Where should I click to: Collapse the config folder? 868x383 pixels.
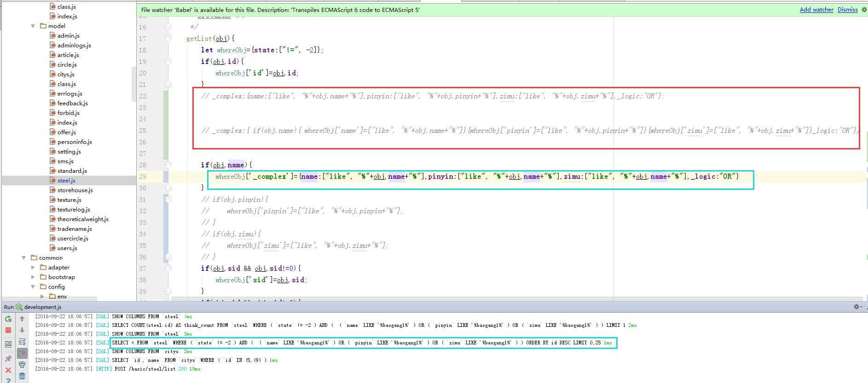click(33, 287)
